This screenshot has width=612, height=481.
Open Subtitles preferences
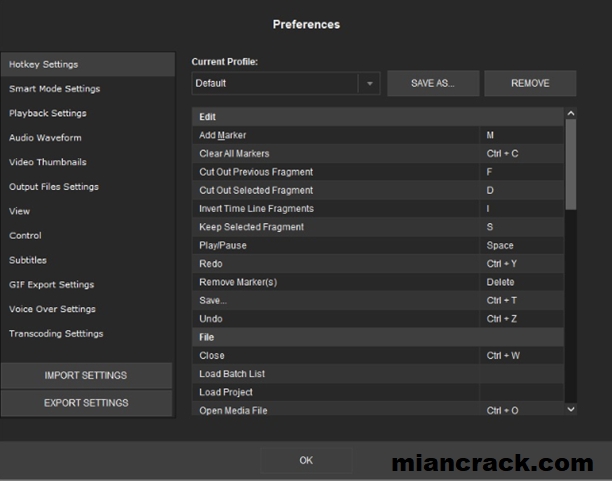tap(87, 260)
